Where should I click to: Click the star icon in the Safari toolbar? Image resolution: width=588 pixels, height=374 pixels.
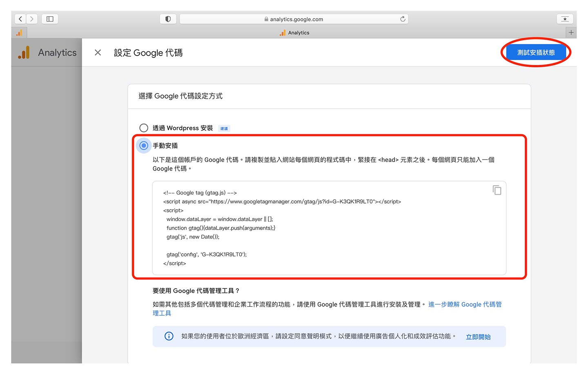(565, 19)
